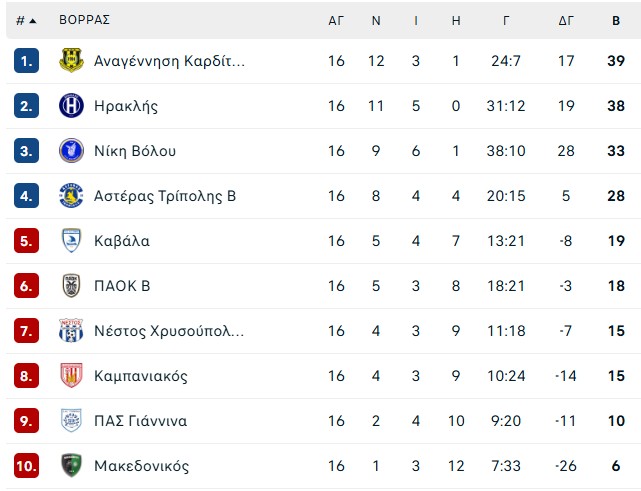
Task: Click the Αστέρας Τρίπολης Β crest
Action: [72, 196]
